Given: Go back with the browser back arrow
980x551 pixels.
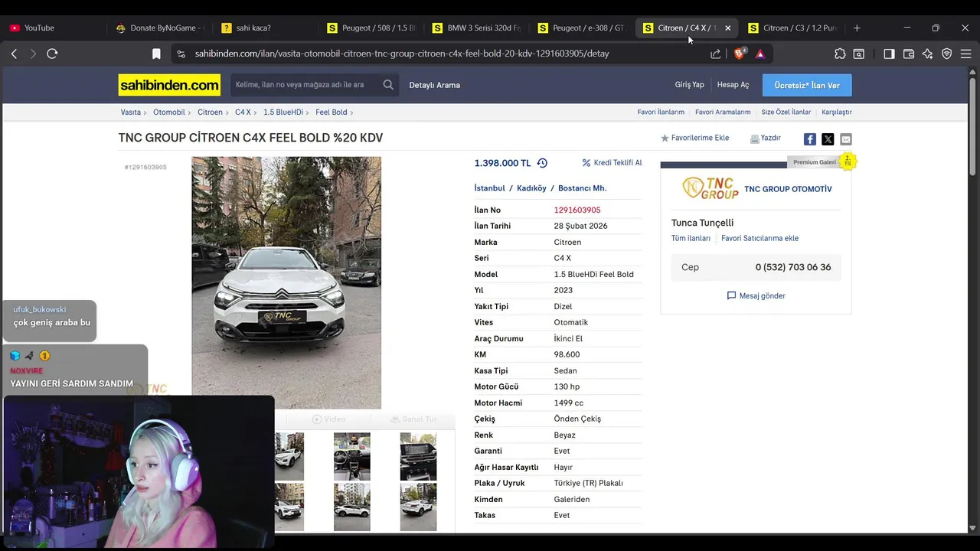Looking at the screenshot, I should [14, 54].
